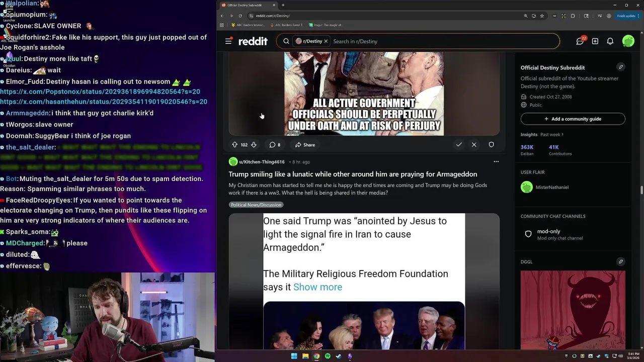Expand tweet text with Show more

point(317,287)
